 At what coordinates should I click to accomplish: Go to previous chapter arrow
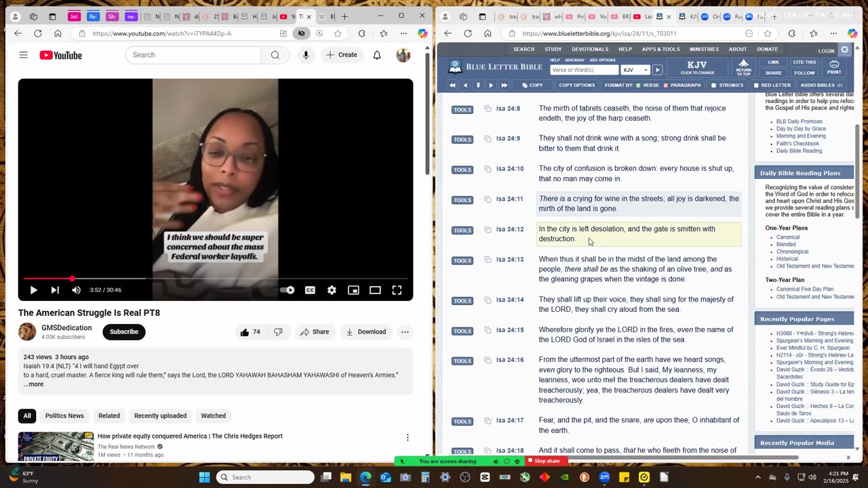(465, 85)
